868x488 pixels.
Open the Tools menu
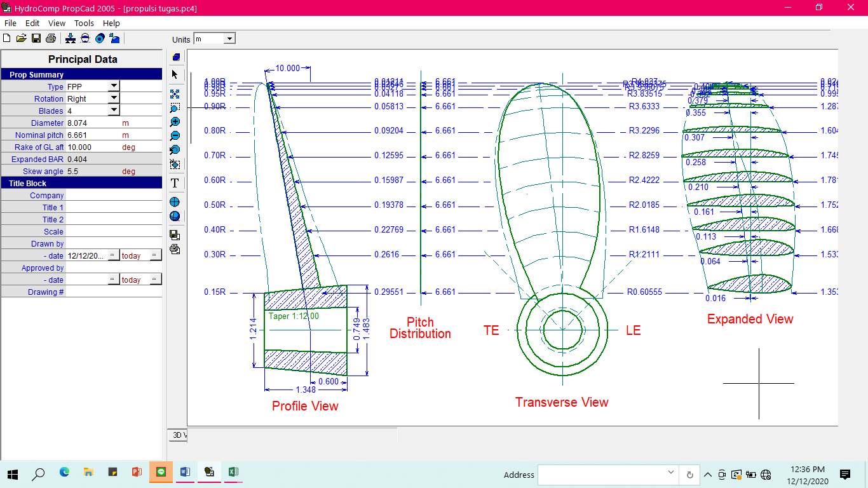click(84, 23)
